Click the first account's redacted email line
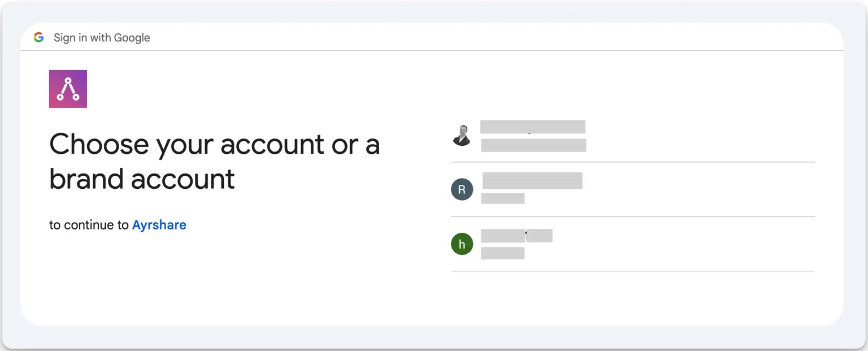868x351 pixels. pos(533,145)
